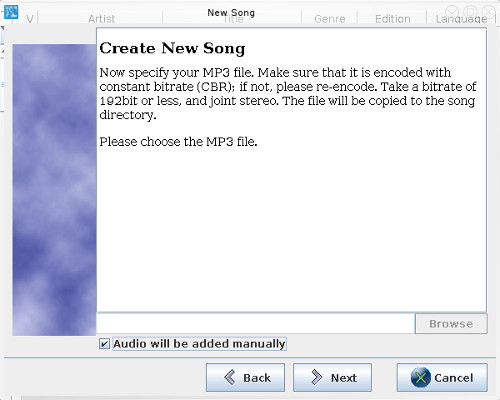Click the green X icon on Cancel
The image size is (500, 400).
420,378
